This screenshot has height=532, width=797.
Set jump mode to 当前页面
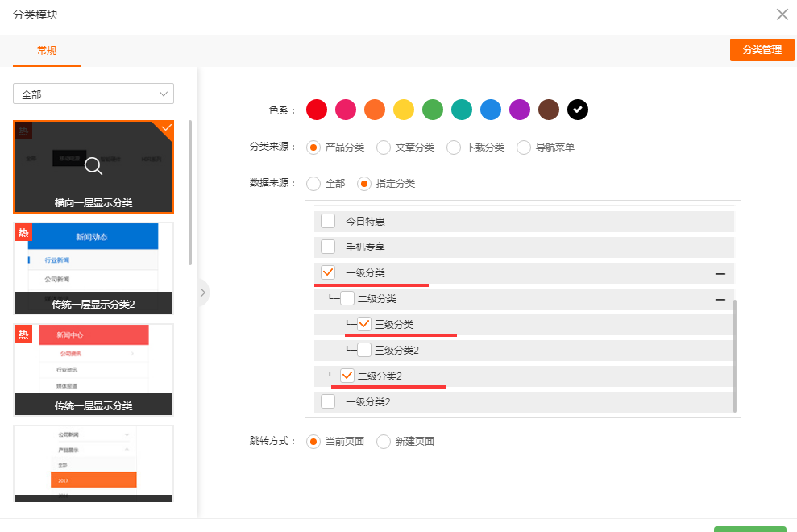point(313,442)
